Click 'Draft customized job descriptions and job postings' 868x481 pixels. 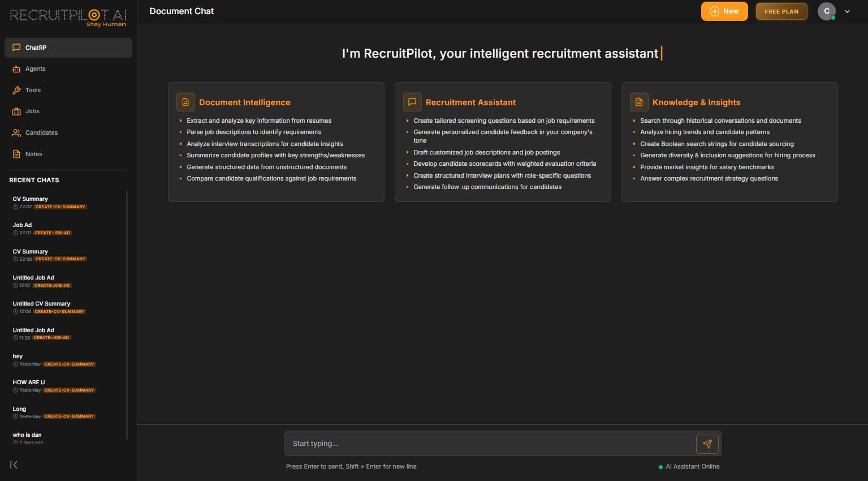point(487,152)
